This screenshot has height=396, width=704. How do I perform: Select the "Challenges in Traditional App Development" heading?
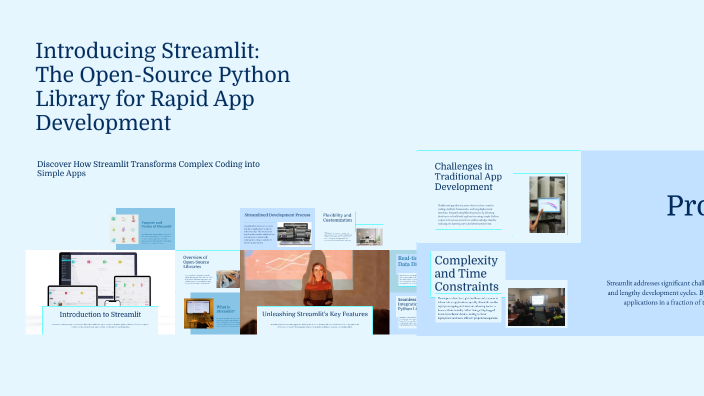468,176
